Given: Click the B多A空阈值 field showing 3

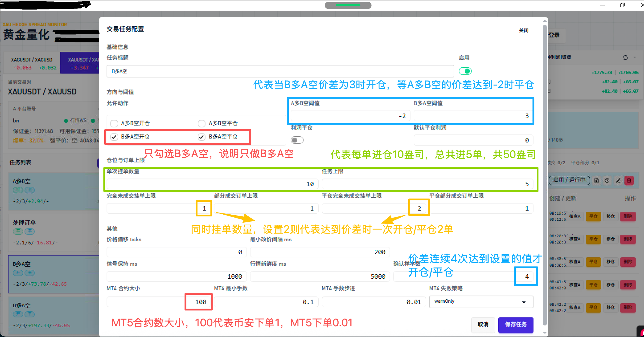Looking at the screenshot, I should [x=473, y=116].
